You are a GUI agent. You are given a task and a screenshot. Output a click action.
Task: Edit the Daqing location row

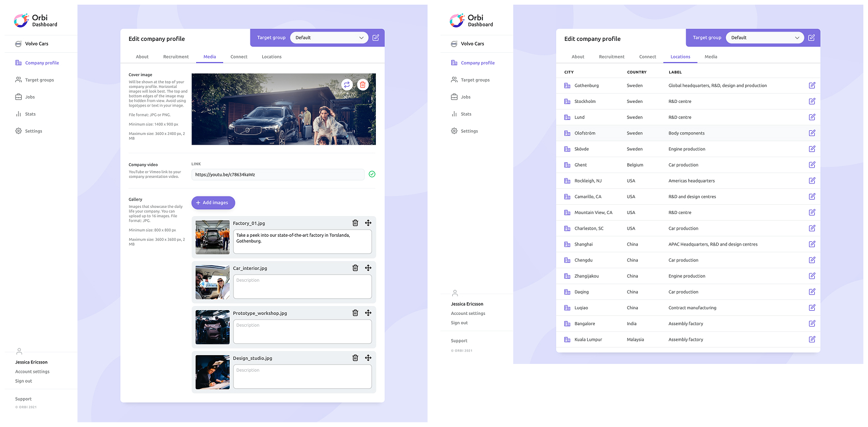coord(812,292)
